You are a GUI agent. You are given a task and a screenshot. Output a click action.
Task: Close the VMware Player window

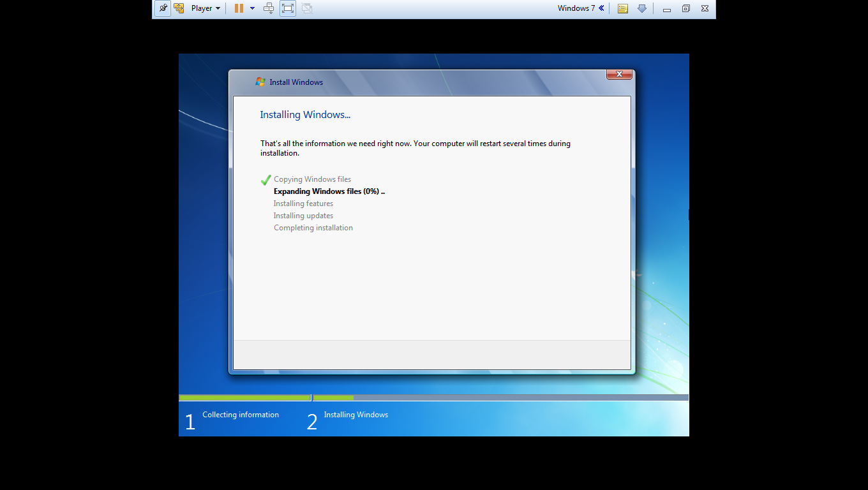(x=705, y=9)
